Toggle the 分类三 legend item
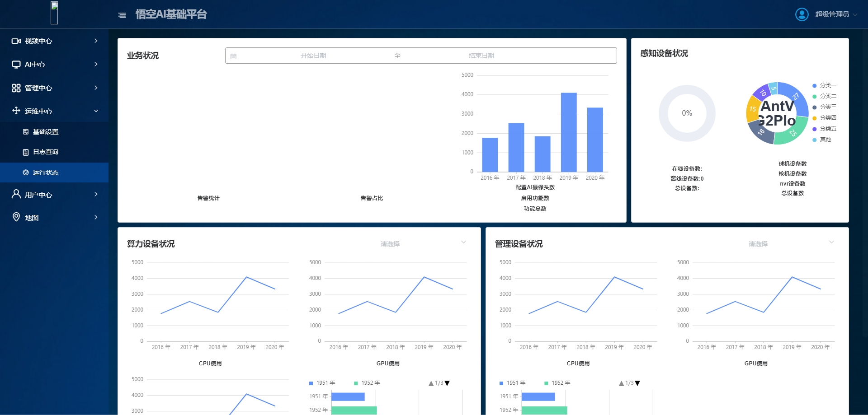The width and height of the screenshot is (868, 415). [x=824, y=107]
